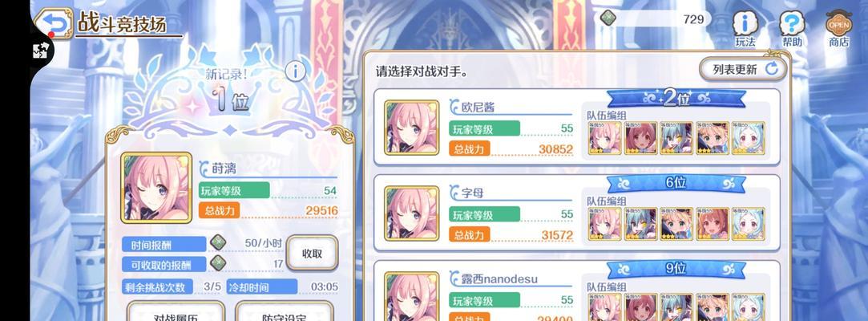Screen dimensions: 868x321
Task: Tap the arena coin icon beside 729
Action: 608,18
